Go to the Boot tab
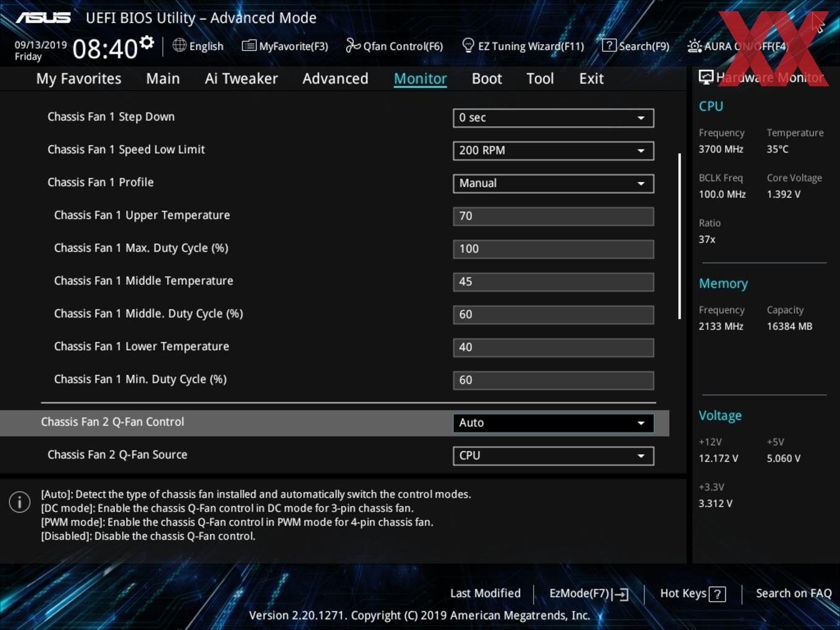Screen dimensions: 840x630 click(487, 78)
